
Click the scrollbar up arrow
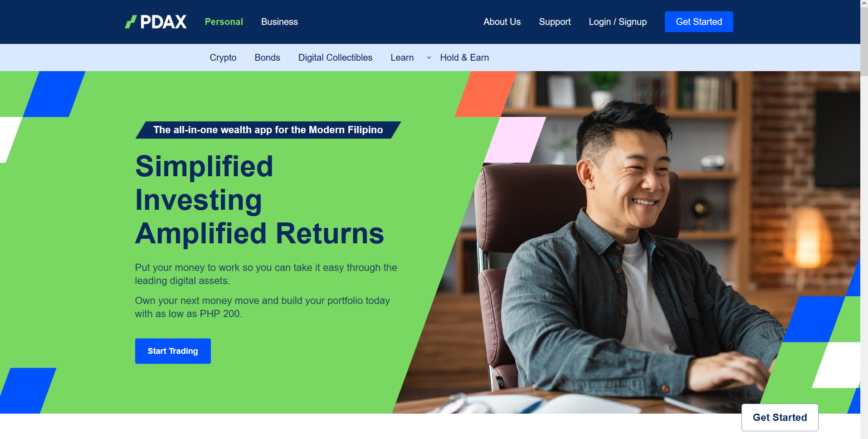(x=864, y=4)
